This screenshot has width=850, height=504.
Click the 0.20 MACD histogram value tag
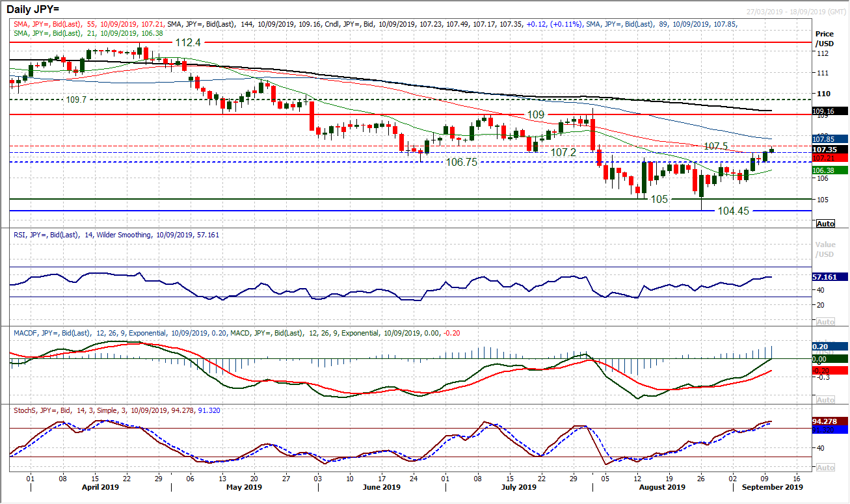click(830, 347)
